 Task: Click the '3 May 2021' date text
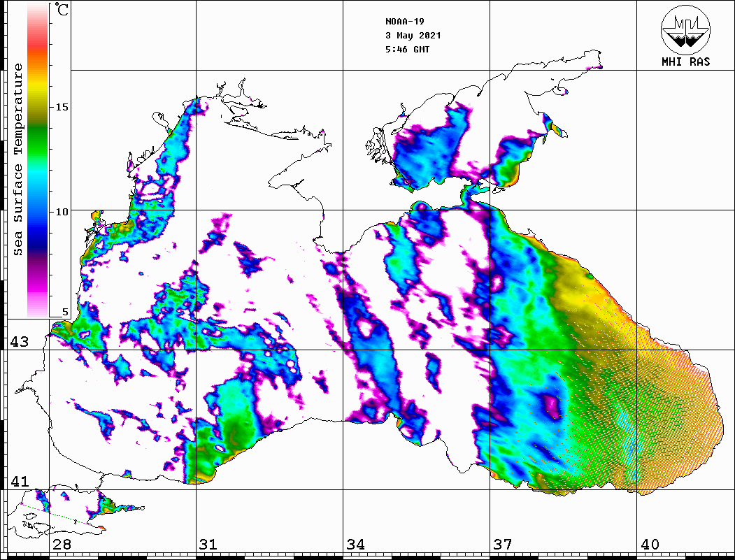coord(413,36)
